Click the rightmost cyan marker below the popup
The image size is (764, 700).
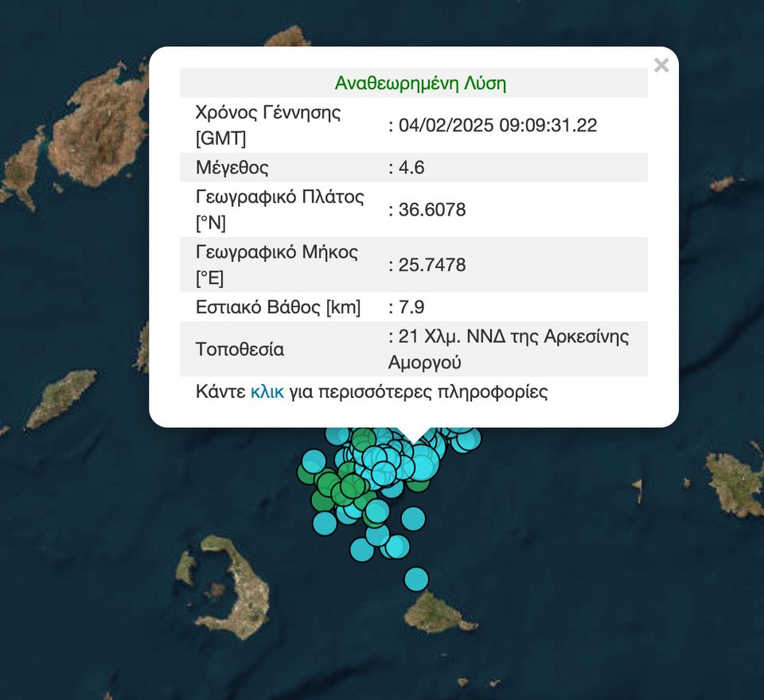469,438
